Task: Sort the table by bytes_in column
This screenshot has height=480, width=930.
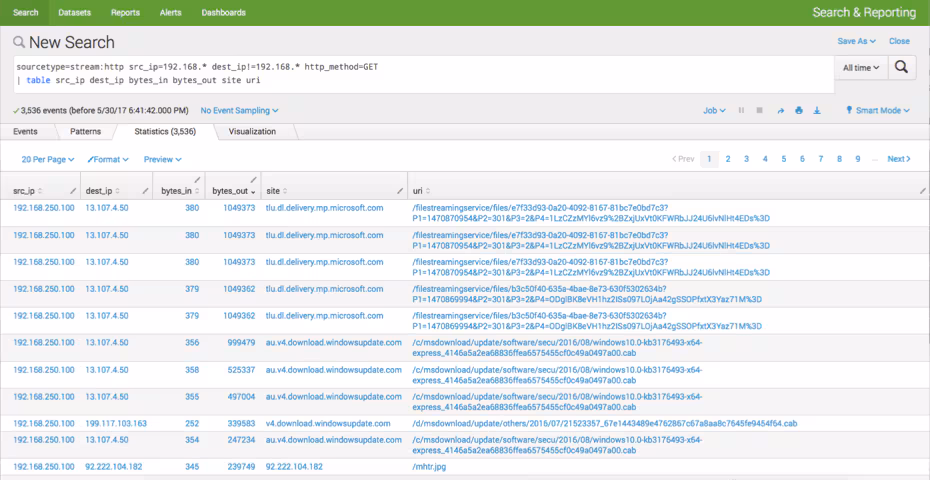Action: (176, 190)
